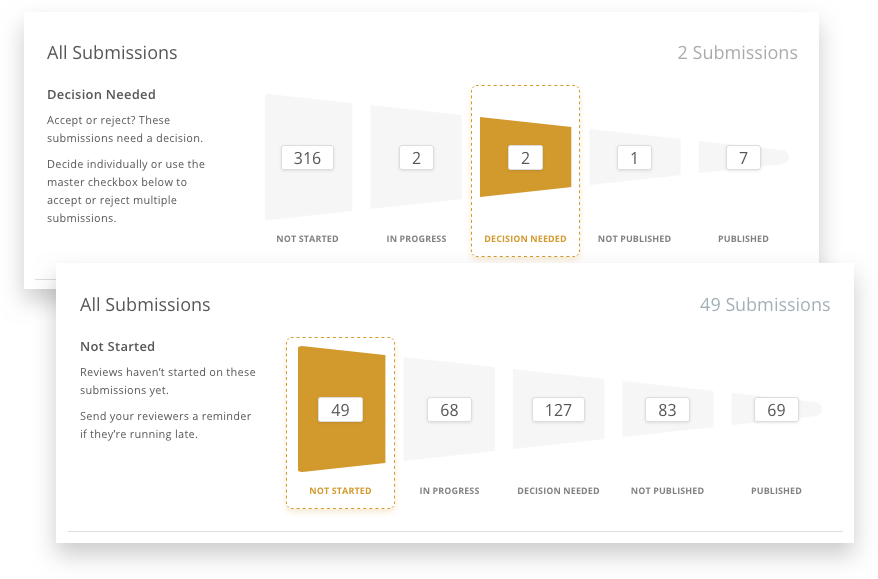Viewport: 878px width, 579px height.
Task: Click the bottom panel's orange NOT STARTED label
Action: pyautogui.click(x=340, y=491)
